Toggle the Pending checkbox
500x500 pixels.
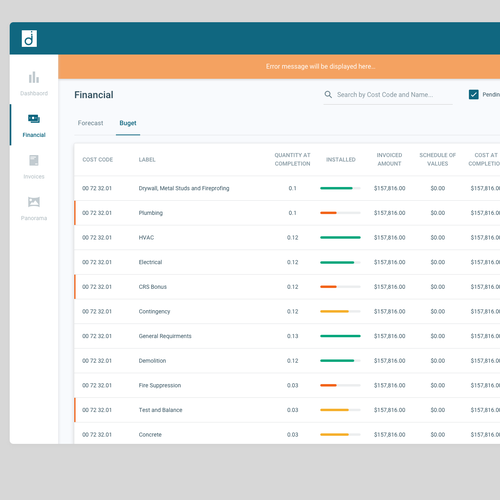(473, 95)
